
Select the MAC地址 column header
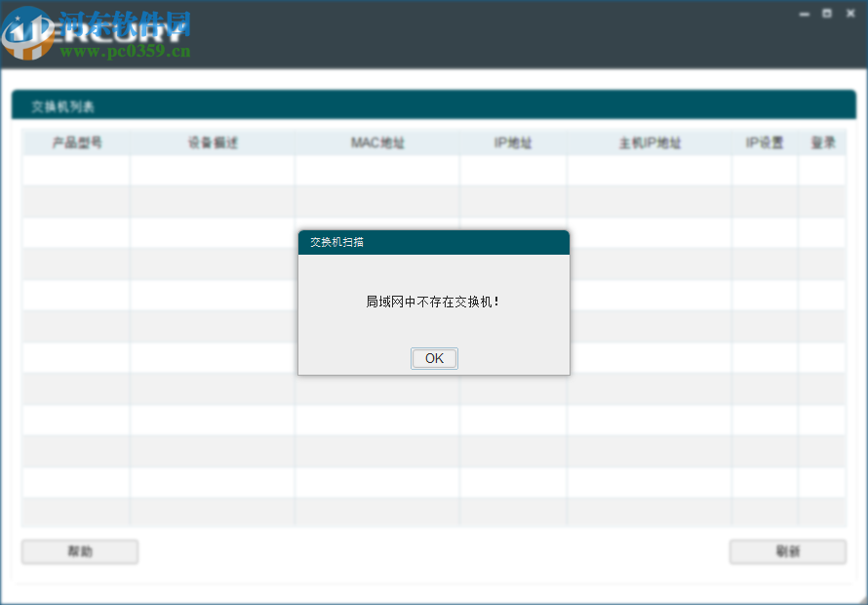[377, 142]
